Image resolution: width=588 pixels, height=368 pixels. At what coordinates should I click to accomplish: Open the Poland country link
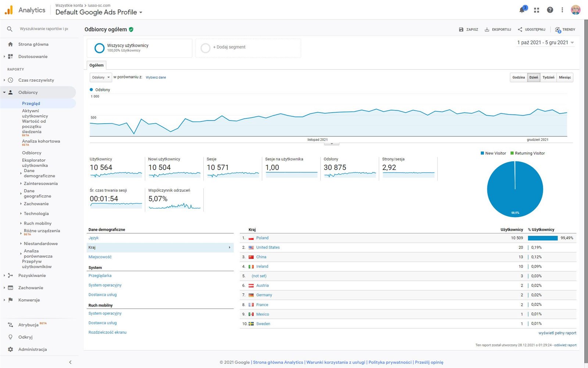tap(262, 238)
